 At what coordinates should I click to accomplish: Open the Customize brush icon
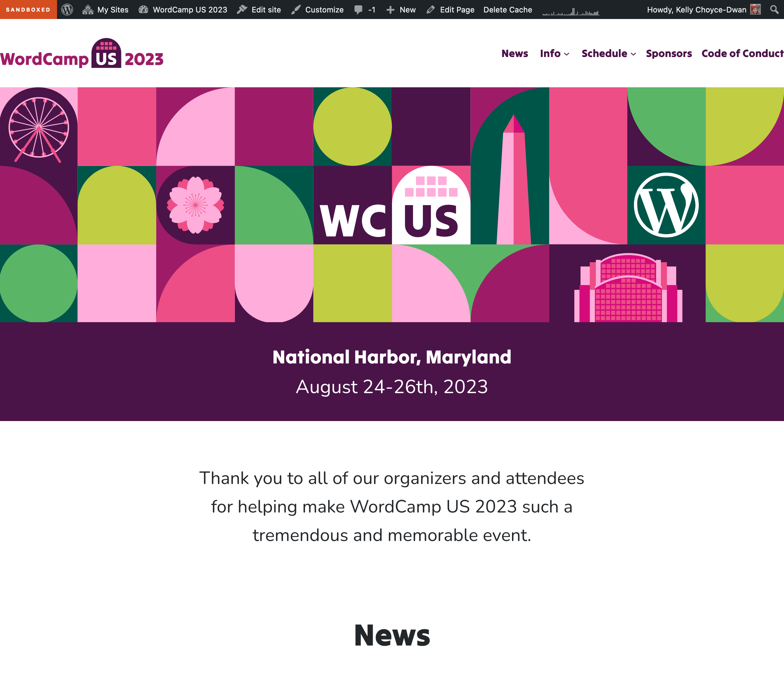[295, 10]
